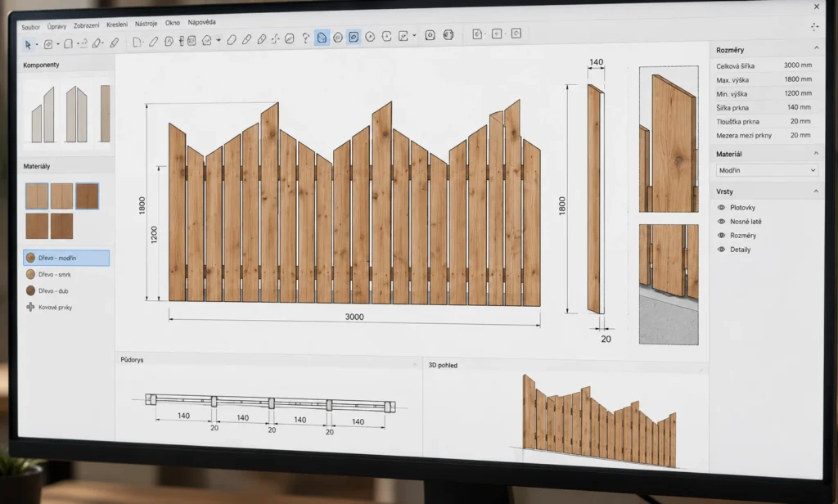Choose the rectangle shape tool
Screen dimensions: 838x504
pos(69,44)
